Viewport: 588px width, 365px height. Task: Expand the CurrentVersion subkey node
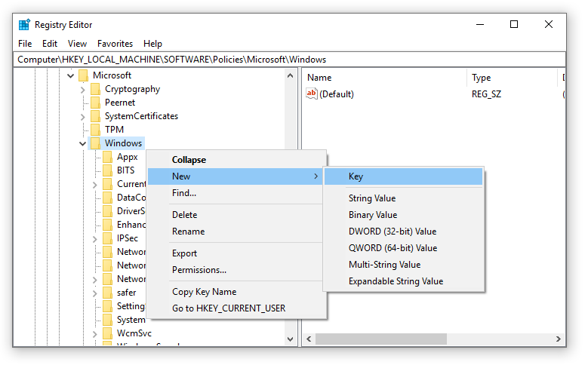[x=94, y=185]
